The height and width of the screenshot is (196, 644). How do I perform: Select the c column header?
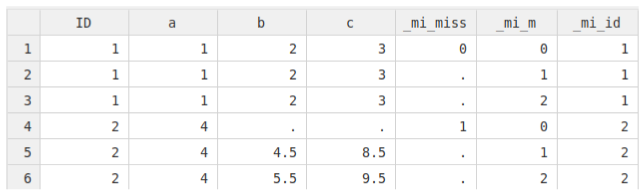click(350, 23)
